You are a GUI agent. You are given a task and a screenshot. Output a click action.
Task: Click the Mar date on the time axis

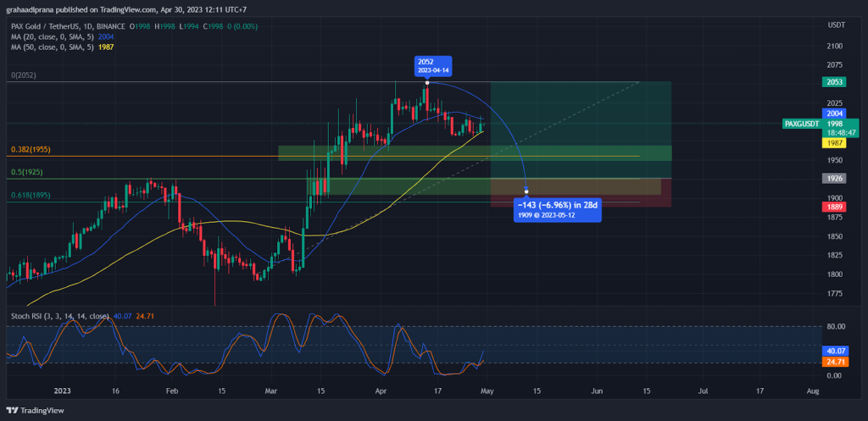271,391
